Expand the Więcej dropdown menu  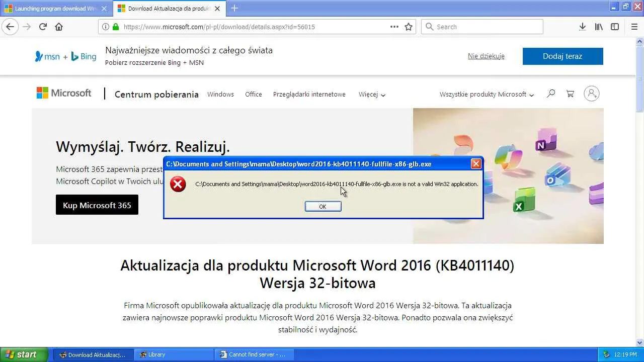click(372, 94)
